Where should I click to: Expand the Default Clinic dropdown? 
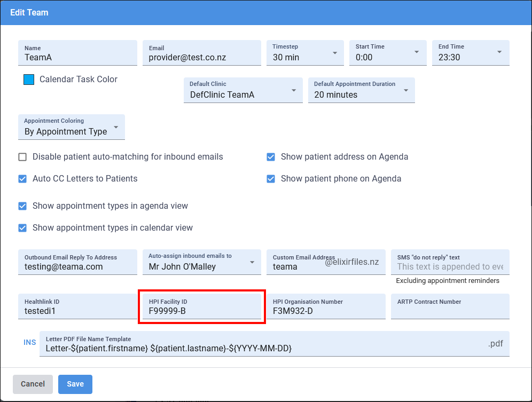pyautogui.click(x=243, y=90)
